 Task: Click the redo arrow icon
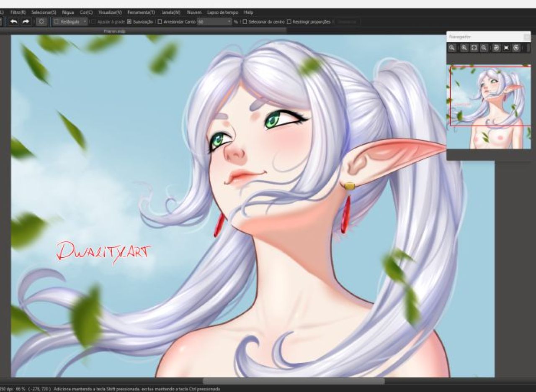click(x=26, y=21)
